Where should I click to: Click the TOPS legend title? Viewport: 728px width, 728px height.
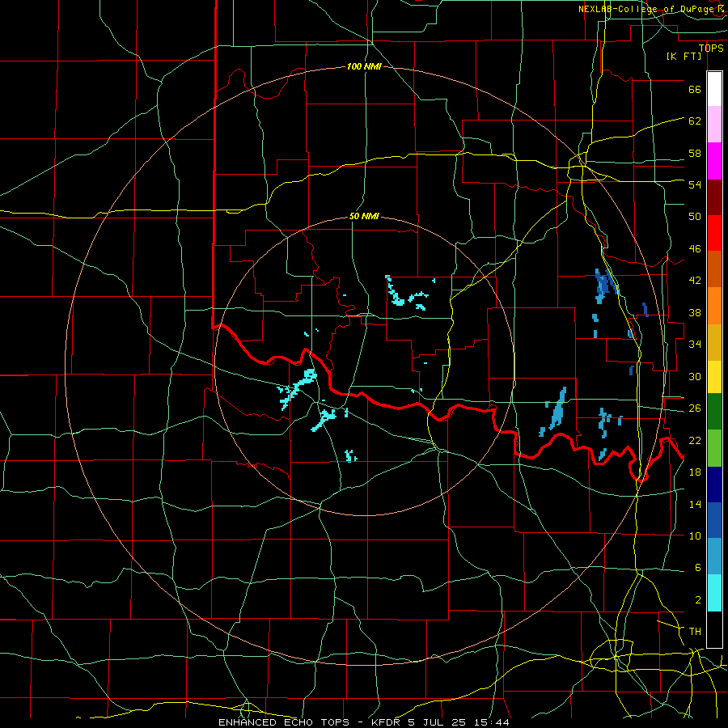click(x=711, y=49)
